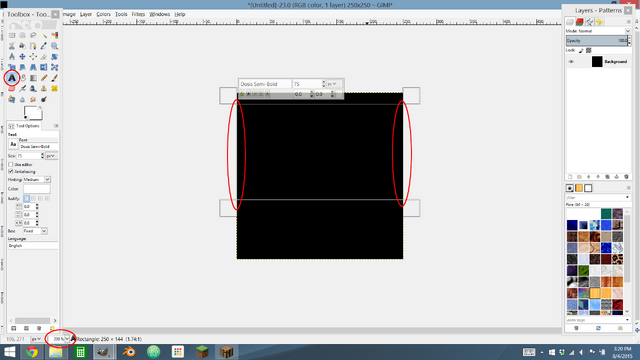Create a new layer button
This screenshot has width=640, height=360.
pyautogui.click(x=570, y=177)
